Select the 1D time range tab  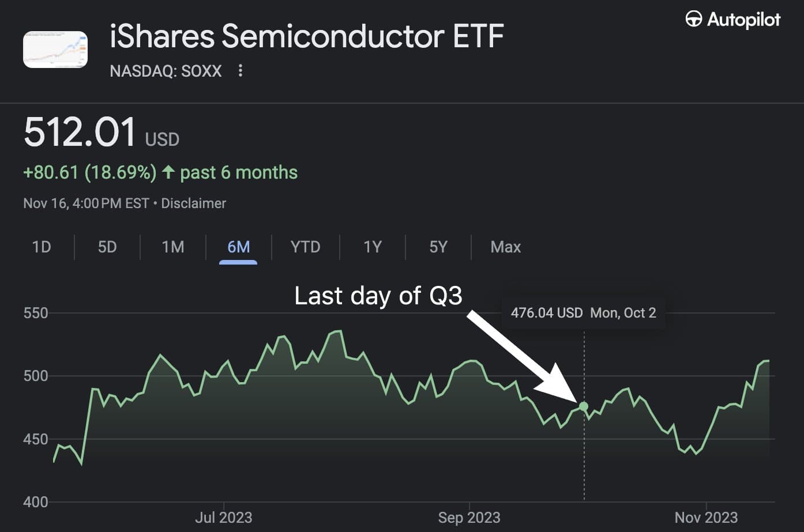click(42, 247)
